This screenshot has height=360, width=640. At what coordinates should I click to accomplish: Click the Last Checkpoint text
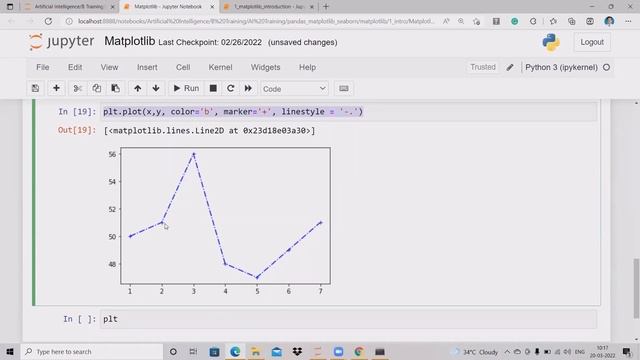210,42
